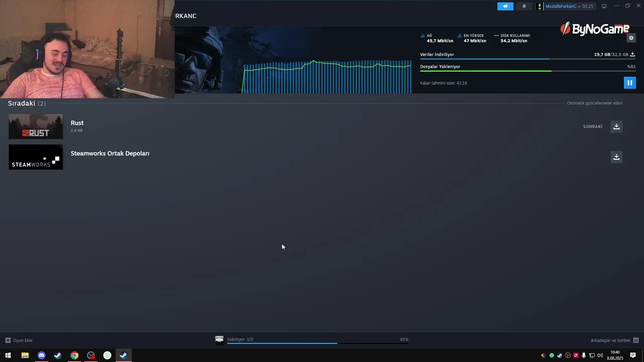Screen dimensions: 644x362
Task: Click the download icon beside 32,5 GB
Action: [x=632, y=54]
